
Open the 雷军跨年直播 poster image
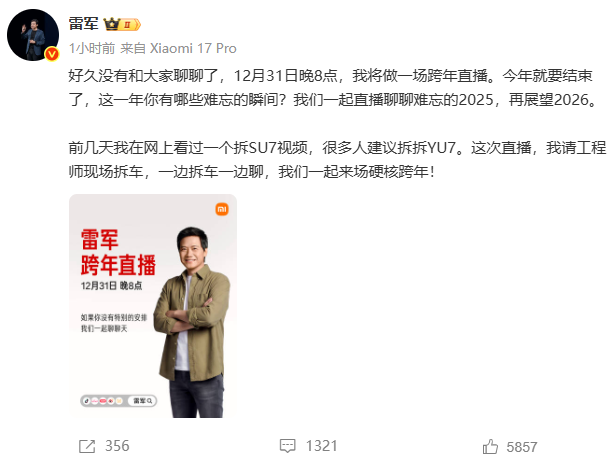point(153,306)
